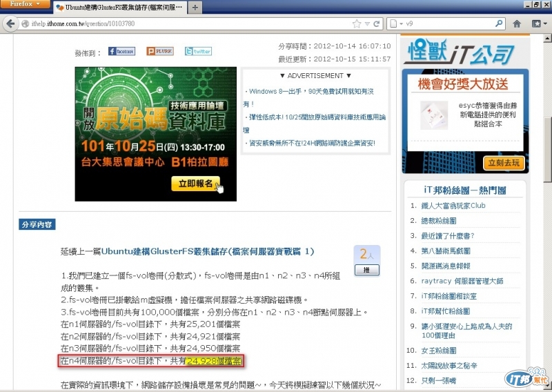Click the 立刻去玩 button
This screenshot has height=392, width=552.
(504, 163)
